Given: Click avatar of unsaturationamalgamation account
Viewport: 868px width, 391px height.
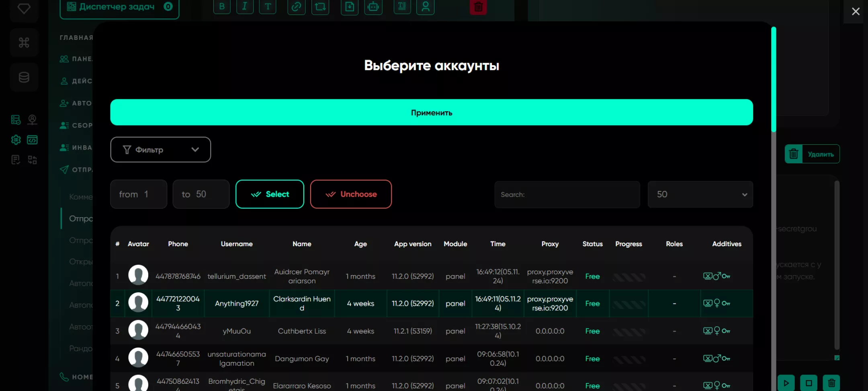Looking at the screenshot, I should [138, 358].
